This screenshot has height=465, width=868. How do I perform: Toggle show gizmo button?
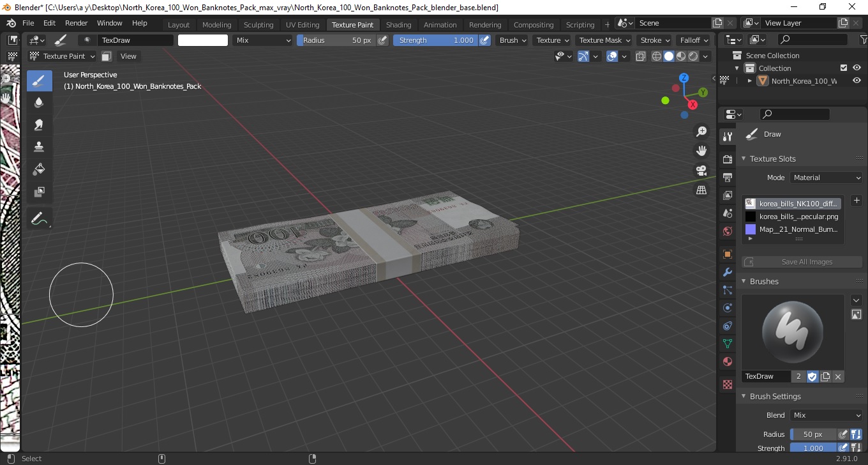click(583, 56)
